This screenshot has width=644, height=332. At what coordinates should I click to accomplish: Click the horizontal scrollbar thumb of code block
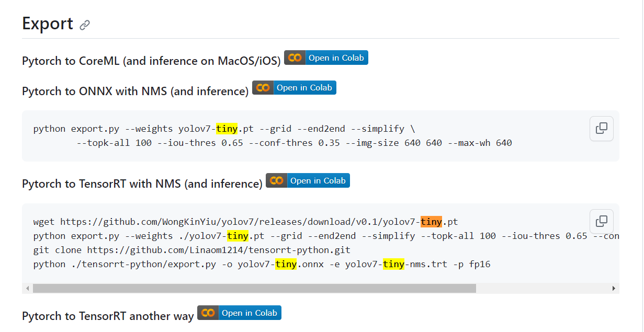pos(254,289)
